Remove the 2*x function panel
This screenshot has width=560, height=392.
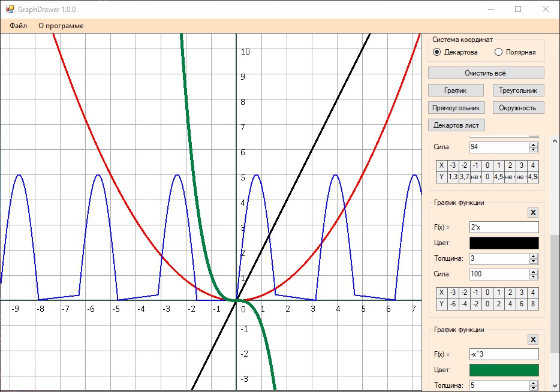coord(533,212)
